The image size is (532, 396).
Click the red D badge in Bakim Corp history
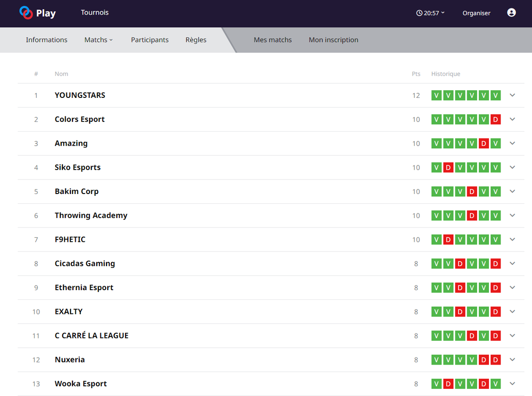pyautogui.click(x=472, y=191)
